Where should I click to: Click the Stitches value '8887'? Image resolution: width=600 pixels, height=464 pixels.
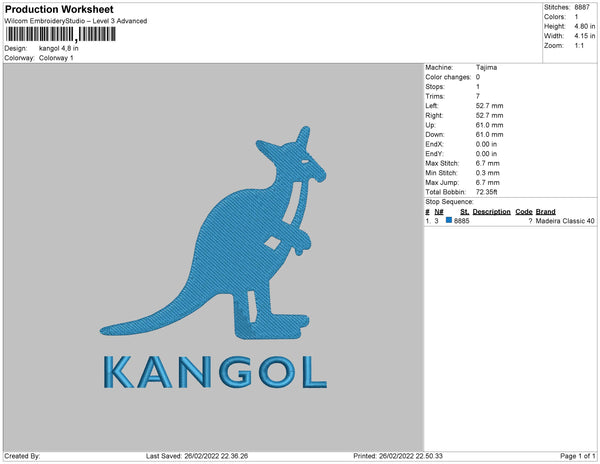pos(582,7)
